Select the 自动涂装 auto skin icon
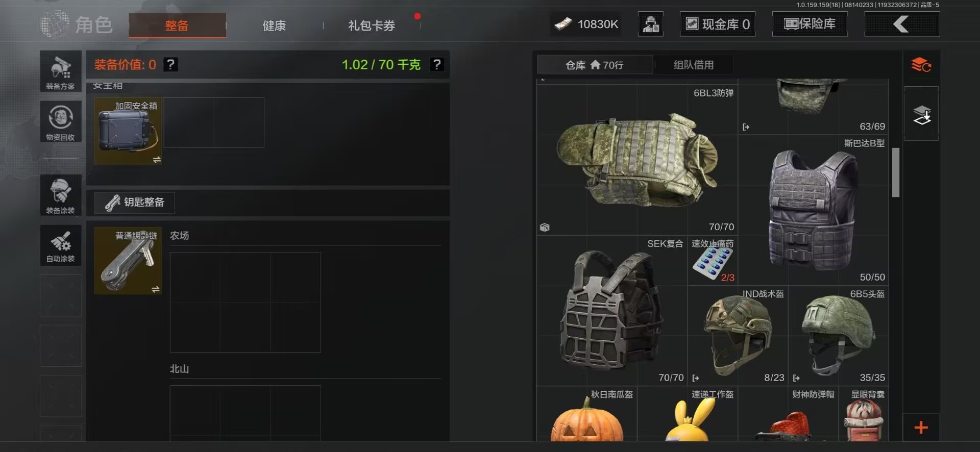 [x=61, y=245]
